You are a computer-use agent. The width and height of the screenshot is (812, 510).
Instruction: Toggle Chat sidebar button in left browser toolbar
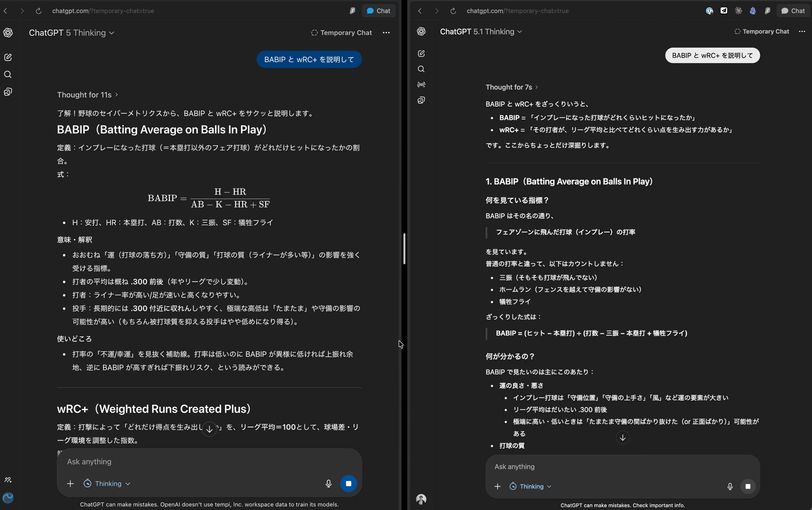[378, 11]
